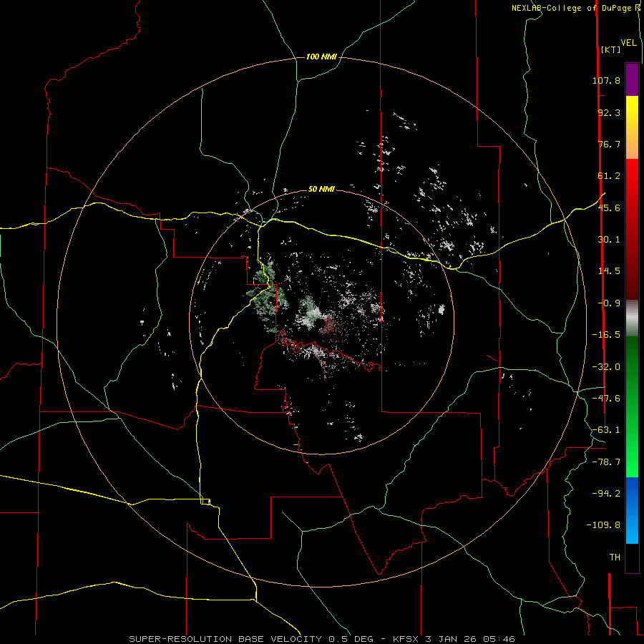Click the -63.1 value on the velocity scale

tap(606, 430)
